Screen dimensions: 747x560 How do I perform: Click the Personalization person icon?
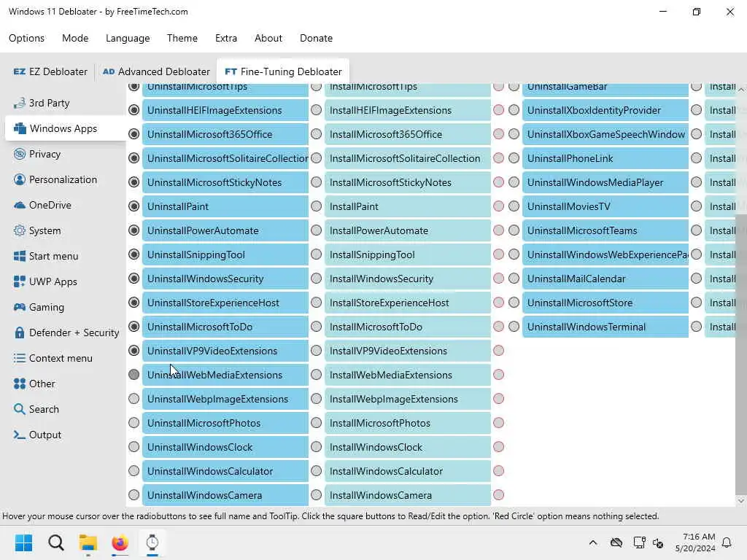click(20, 179)
